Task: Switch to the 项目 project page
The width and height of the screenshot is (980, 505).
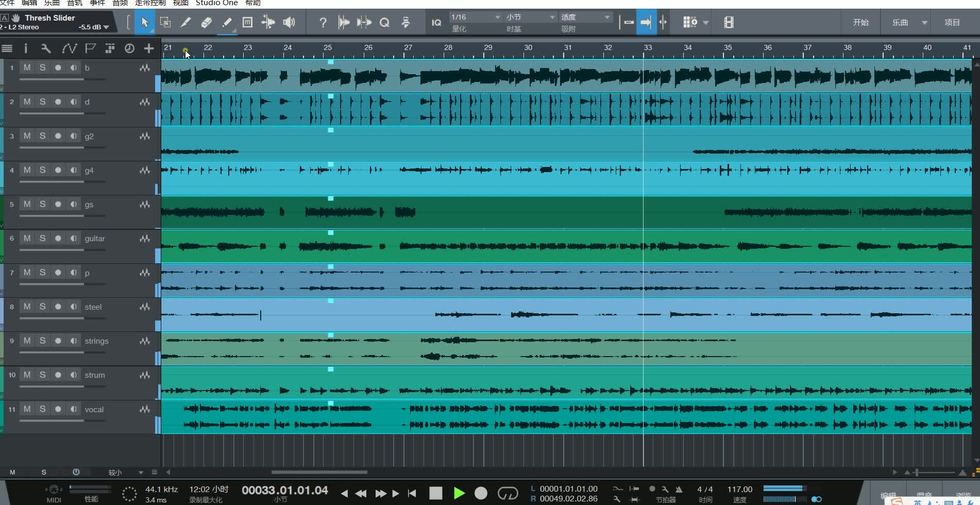Action: click(x=952, y=22)
